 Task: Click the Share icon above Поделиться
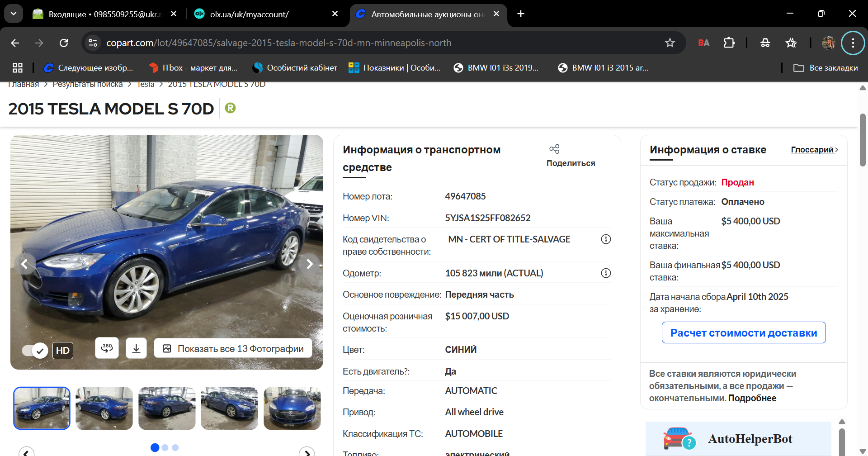point(554,149)
